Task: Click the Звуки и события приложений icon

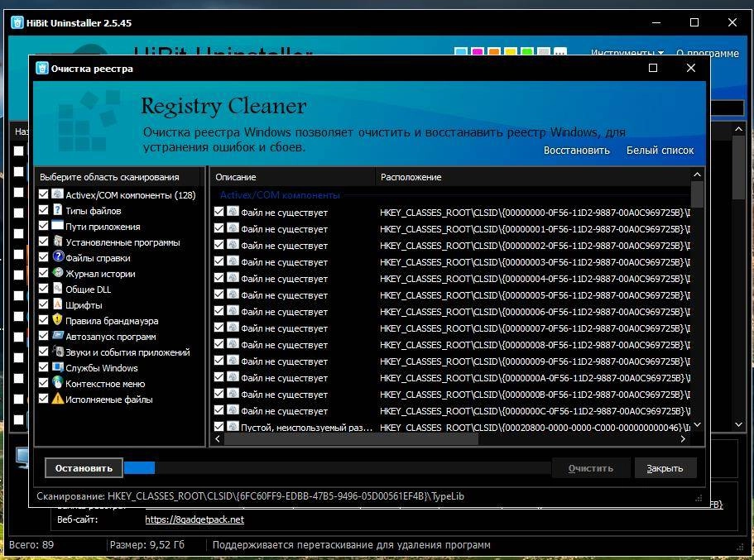Action: [x=58, y=352]
